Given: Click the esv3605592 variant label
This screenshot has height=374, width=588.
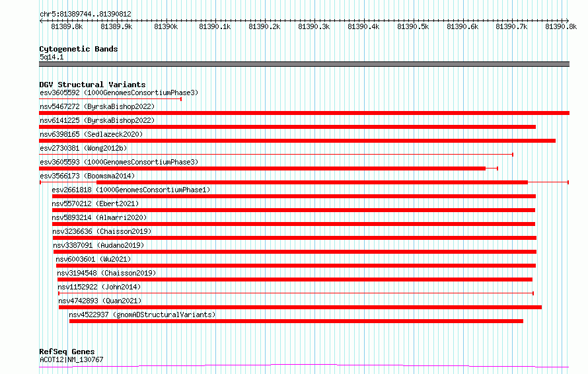Looking at the screenshot, I should coord(119,93).
